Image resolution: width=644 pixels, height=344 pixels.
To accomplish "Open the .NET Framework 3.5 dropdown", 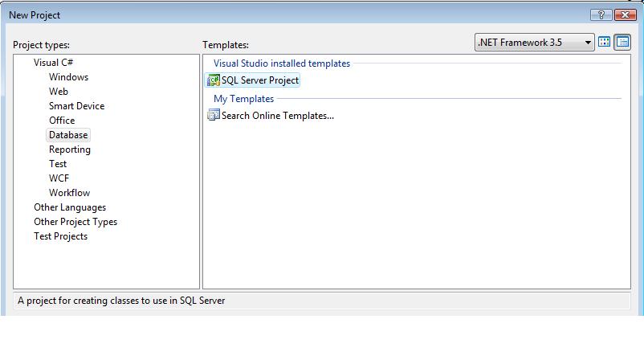I will pyautogui.click(x=534, y=43).
